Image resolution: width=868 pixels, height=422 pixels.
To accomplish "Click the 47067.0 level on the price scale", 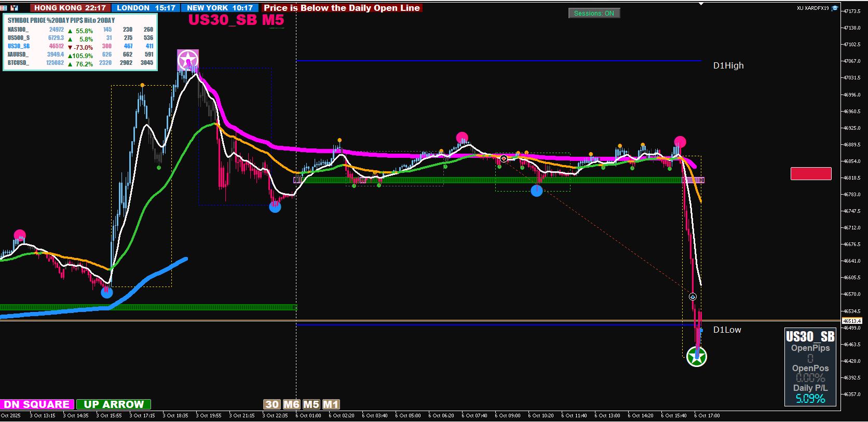I will click(852, 61).
